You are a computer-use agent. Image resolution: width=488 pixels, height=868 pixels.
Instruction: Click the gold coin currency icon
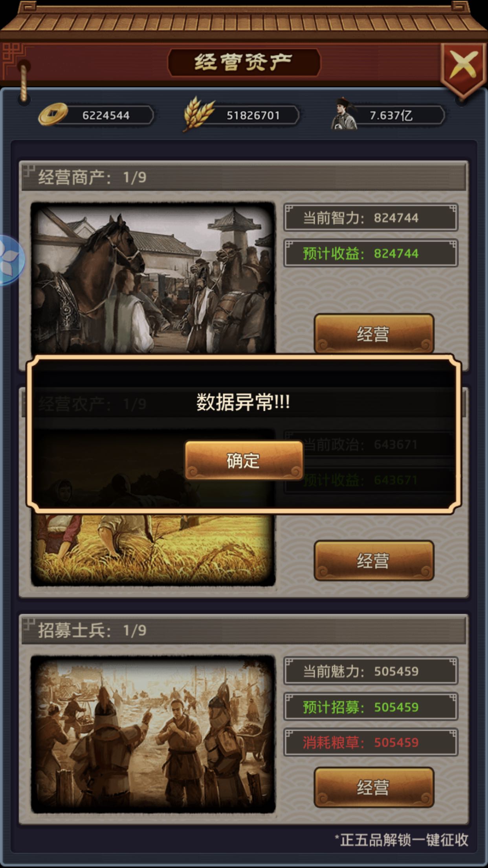point(53,114)
